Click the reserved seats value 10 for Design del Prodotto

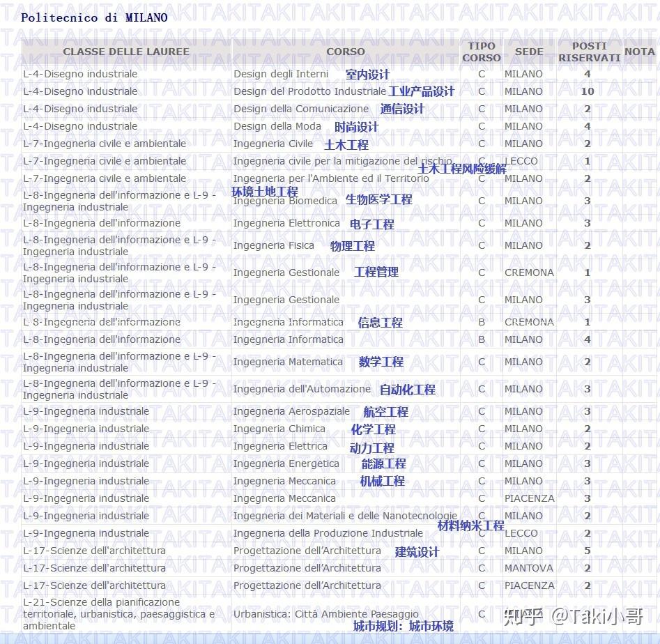pos(587,91)
